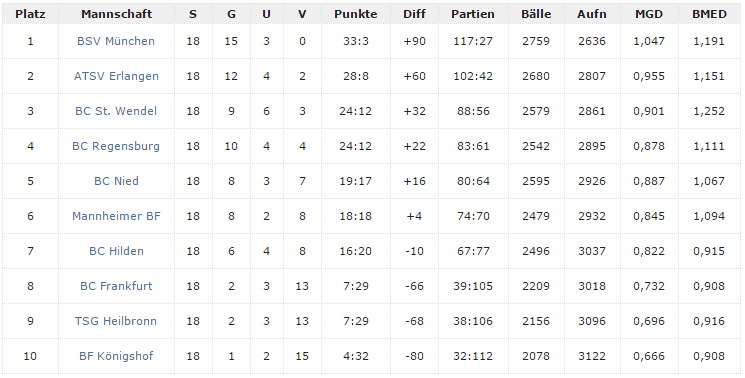
Task: Click the BC Hilden team link
Action: click(x=116, y=251)
